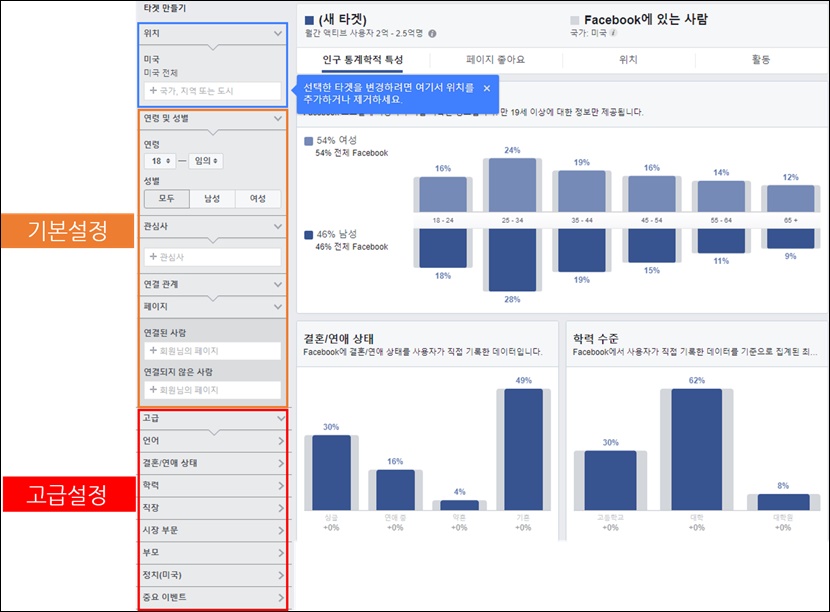
Task: Expand the 학력 advanced option
Action: tap(213, 485)
